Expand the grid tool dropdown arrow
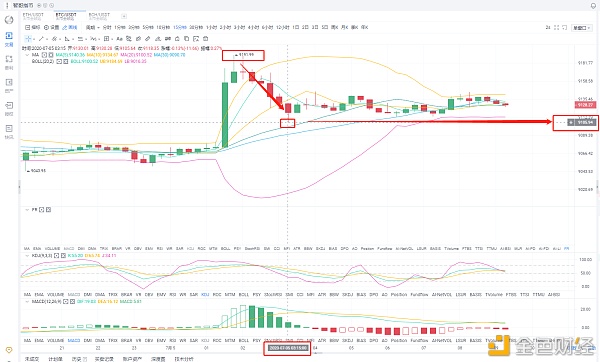This screenshot has width=600, height=362. 112,39
